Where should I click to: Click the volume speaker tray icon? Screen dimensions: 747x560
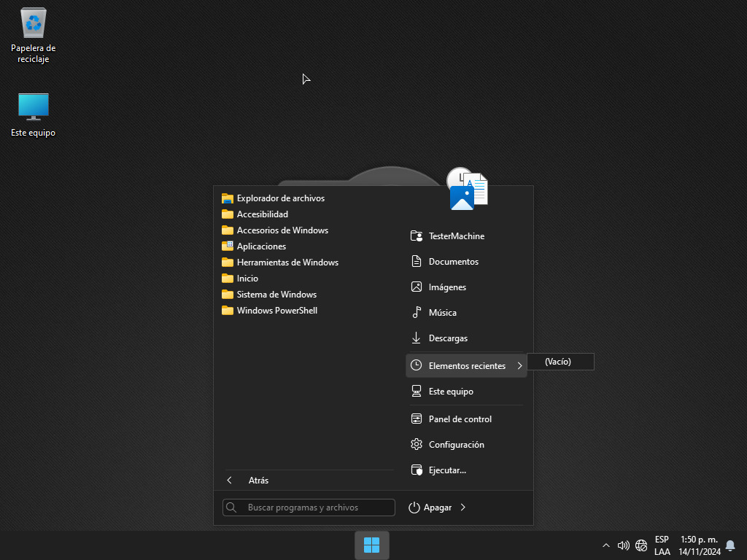tap(623, 545)
